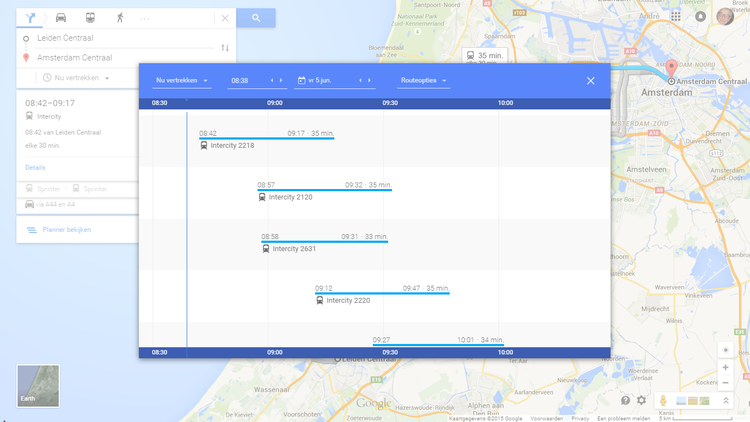Click the train icon beside Intercity 2220
Viewport: 750px width, 422px height.
pyautogui.click(x=320, y=300)
